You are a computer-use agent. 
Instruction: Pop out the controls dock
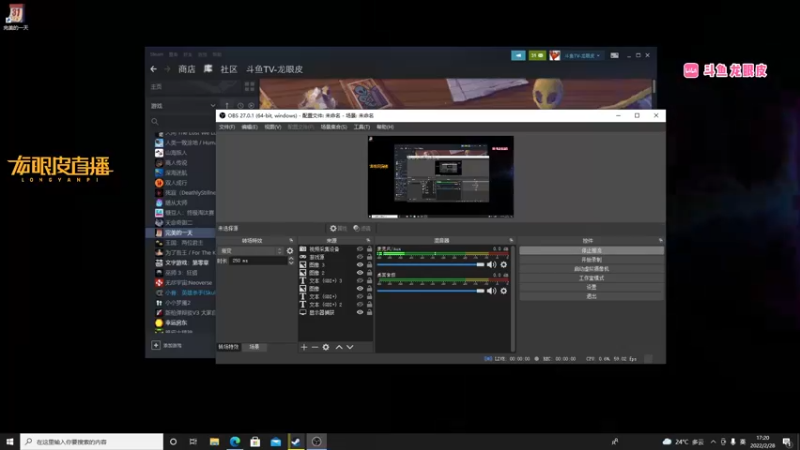pyautogui.click(x=660, y=240)
